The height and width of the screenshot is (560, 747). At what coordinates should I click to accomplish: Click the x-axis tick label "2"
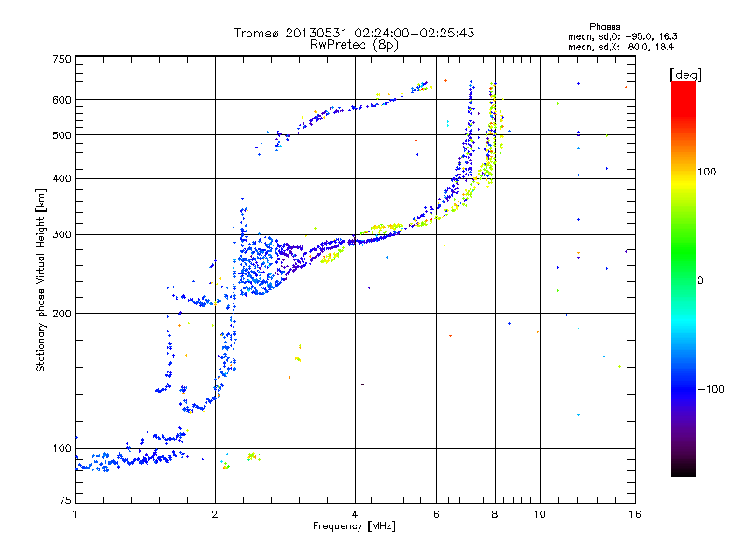tap(215, 514)
